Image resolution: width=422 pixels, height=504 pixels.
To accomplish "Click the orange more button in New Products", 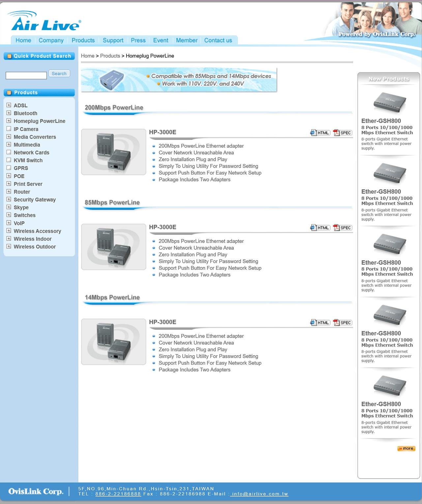I will point(406,448).
